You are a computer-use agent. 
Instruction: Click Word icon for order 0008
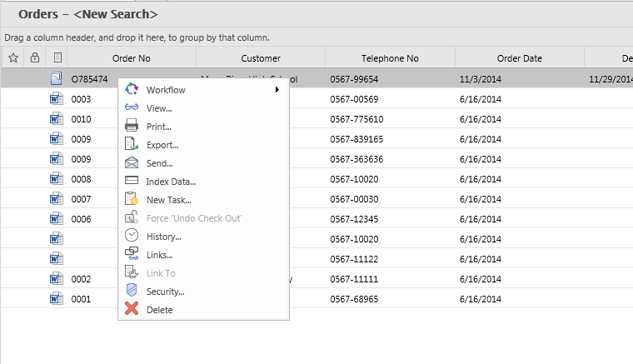[x=57, y=179]
